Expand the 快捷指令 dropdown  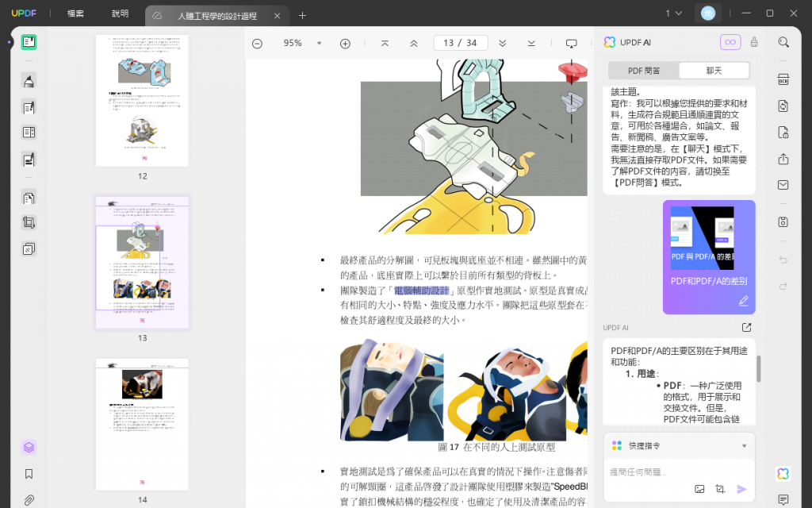[x=744, y=446]
